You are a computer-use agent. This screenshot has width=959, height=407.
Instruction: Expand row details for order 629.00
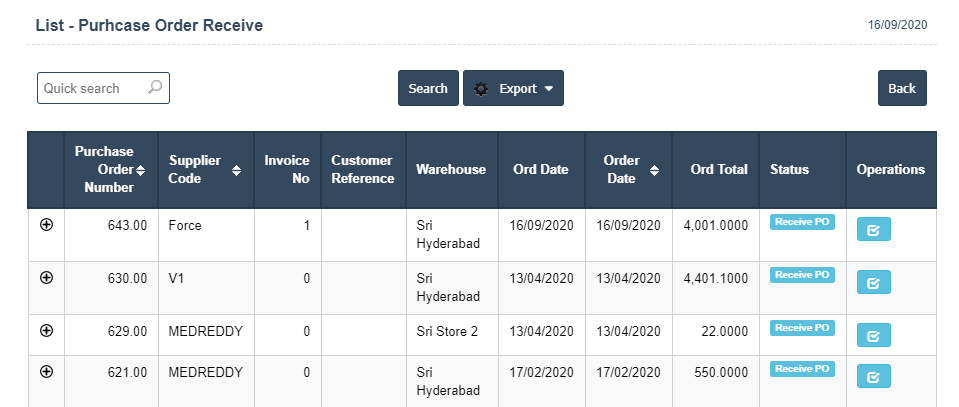point(46,330)
